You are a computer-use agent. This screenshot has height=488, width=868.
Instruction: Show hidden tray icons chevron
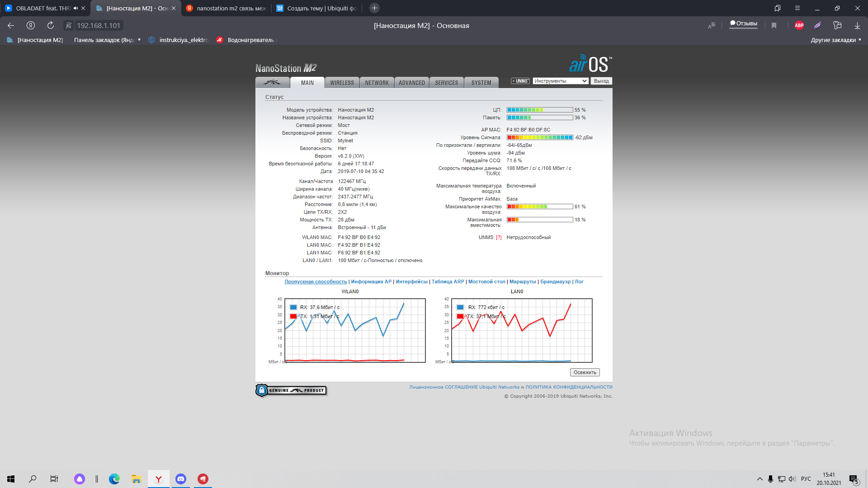pos(760,479)
